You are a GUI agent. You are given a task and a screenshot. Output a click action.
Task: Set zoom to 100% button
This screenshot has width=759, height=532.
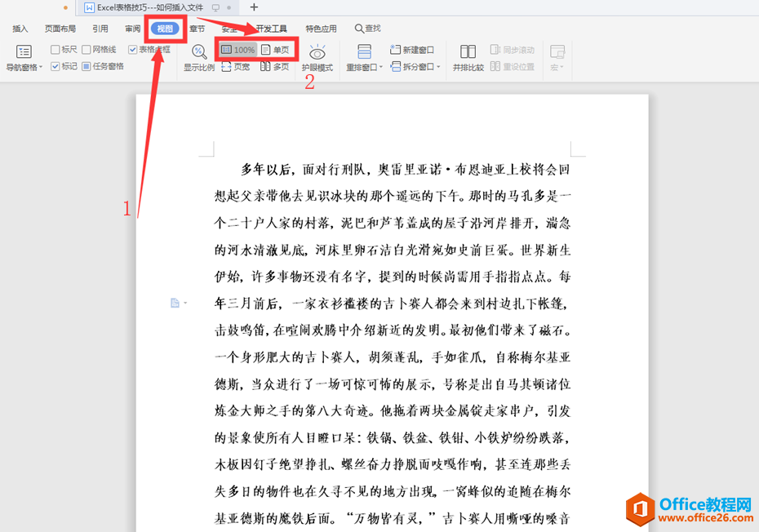[x=238, y=50]
